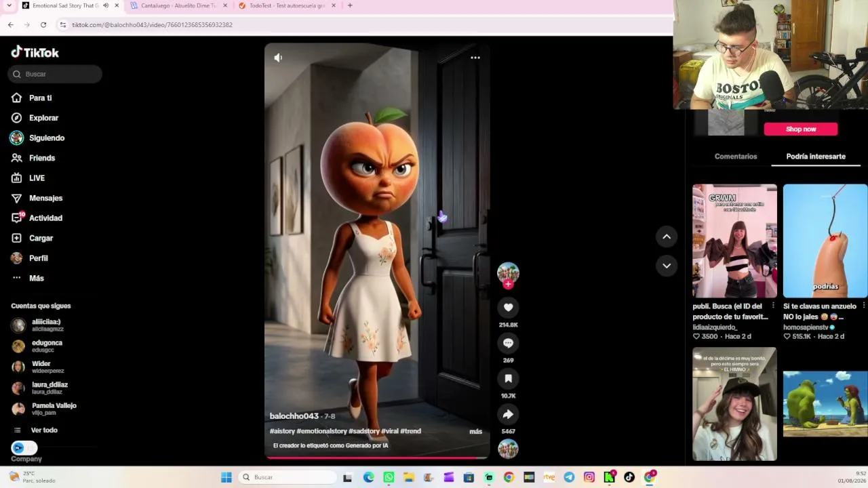Expand the video description with más
Viewport: 868px width, 488px height.
pyautogui.click(x=475, y=432)
